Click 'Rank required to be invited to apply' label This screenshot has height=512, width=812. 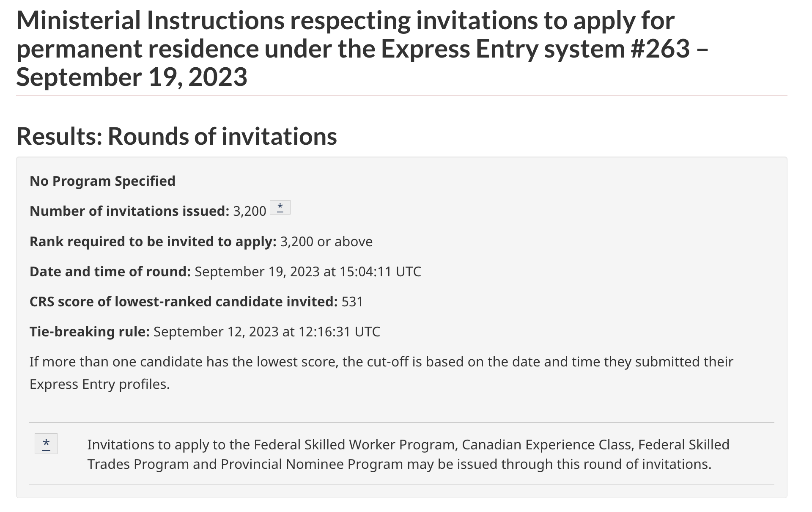click(x=153, y=242)
